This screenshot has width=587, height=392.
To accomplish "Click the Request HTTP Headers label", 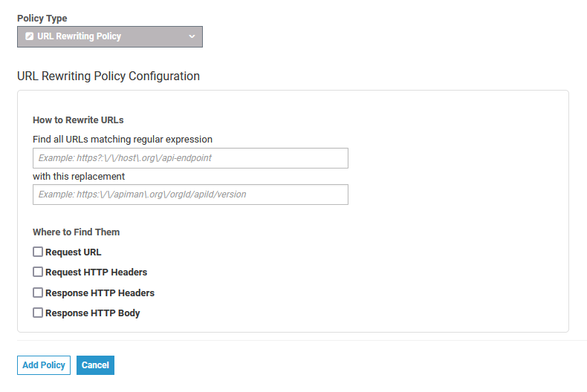I will (96, 272).
